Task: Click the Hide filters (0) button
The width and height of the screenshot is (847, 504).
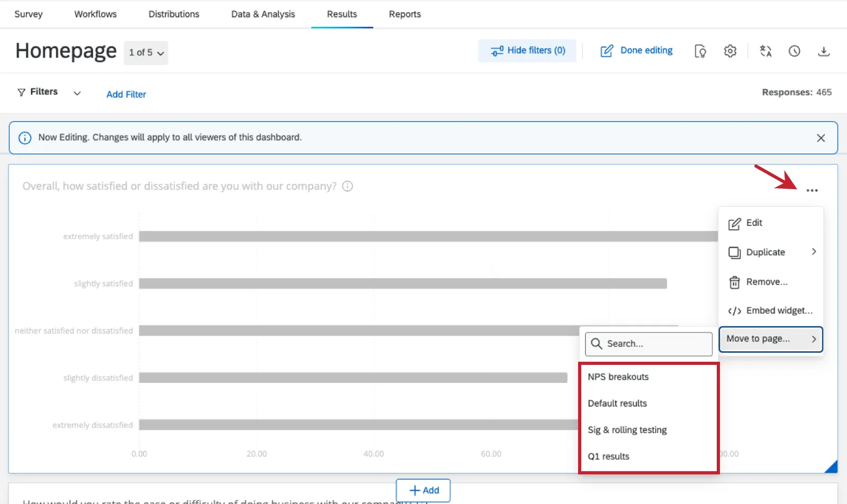Action: click(x=527, y=51)
